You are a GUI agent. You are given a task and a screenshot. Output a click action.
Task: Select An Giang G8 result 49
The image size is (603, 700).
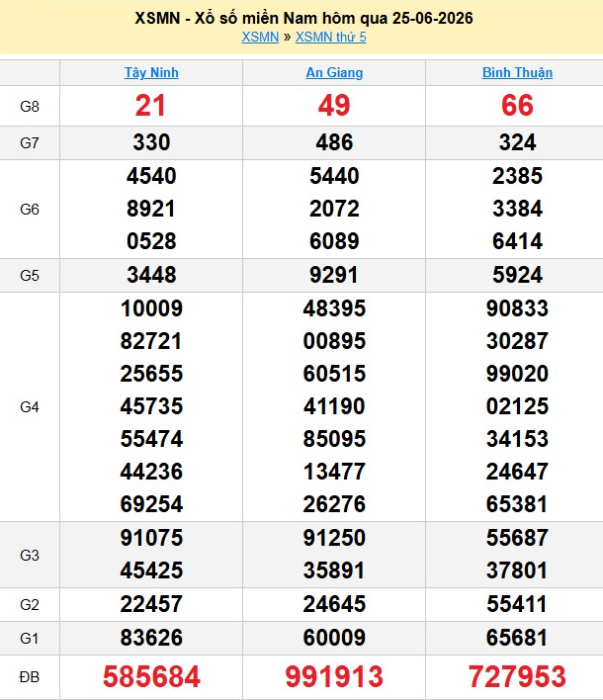tap(334, 106)
